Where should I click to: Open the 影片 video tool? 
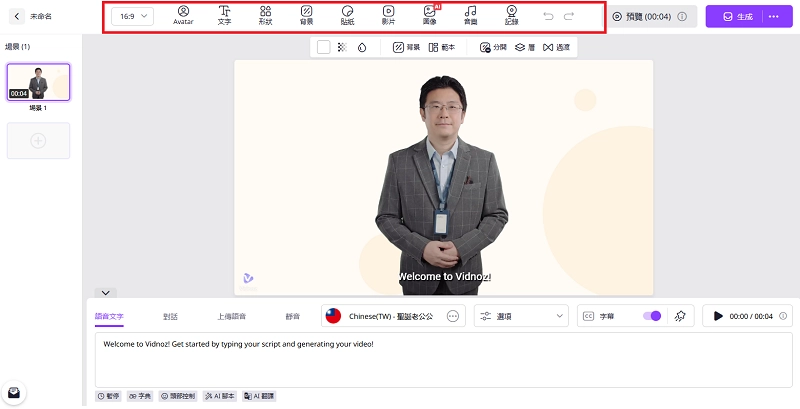click(x=388, y=15)
